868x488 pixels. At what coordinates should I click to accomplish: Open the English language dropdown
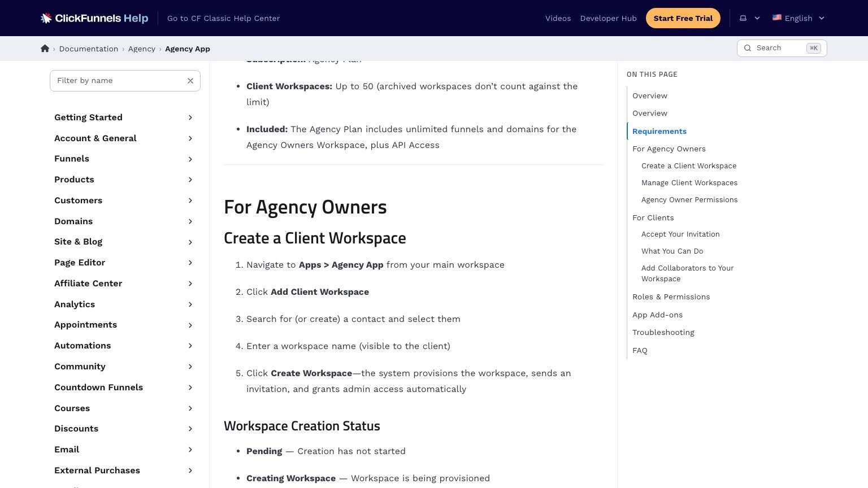click(x=798, y=18)
